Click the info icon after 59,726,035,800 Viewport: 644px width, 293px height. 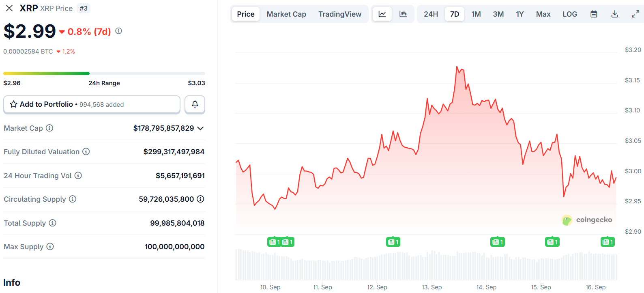(x=200, y=199)
